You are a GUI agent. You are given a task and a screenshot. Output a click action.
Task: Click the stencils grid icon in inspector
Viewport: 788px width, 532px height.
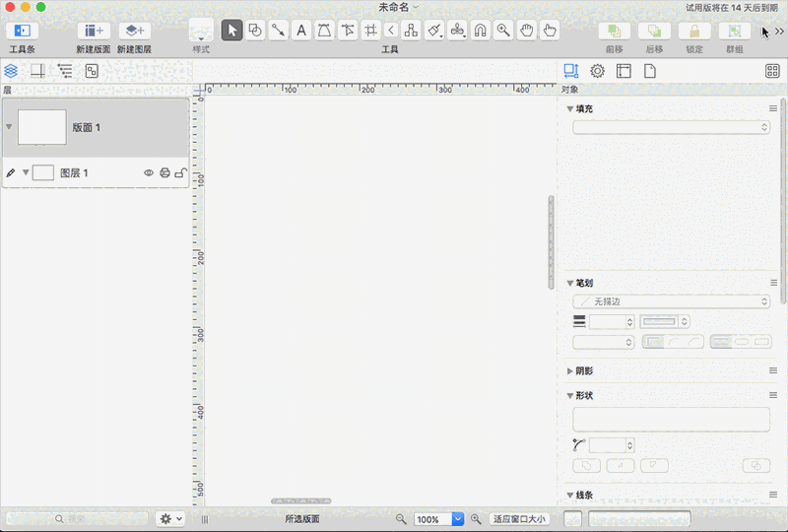(772, 71)
